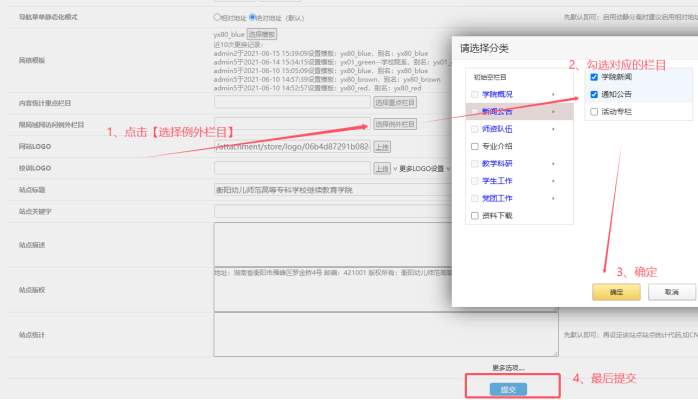
Task: Click the 选择例外栏目 button
Action: pyautogui.click(x=394, y=124)
